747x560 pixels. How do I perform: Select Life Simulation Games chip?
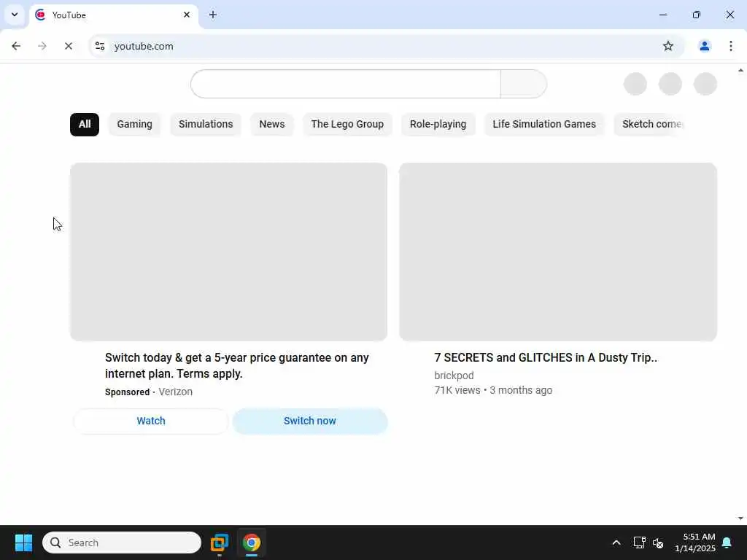point(544,124)
